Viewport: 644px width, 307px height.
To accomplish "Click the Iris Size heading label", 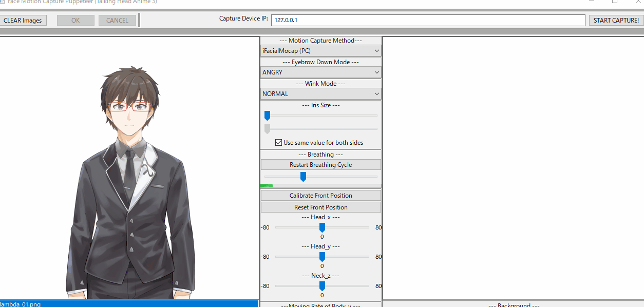I will click(321, 105).
